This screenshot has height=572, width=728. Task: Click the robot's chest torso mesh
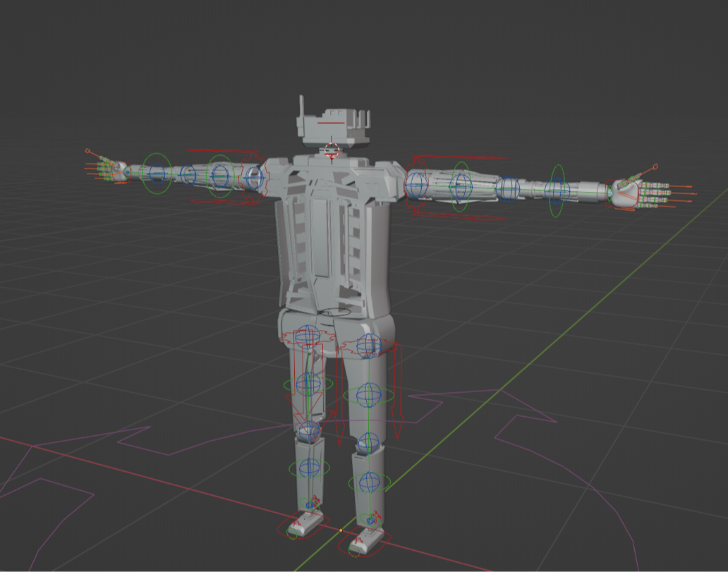coord(332,233)
